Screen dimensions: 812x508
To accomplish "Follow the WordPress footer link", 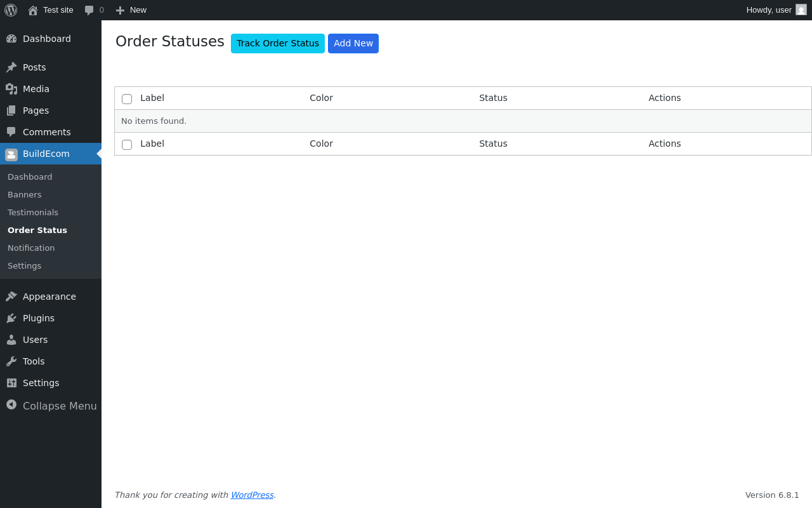I will pos(252,495).
